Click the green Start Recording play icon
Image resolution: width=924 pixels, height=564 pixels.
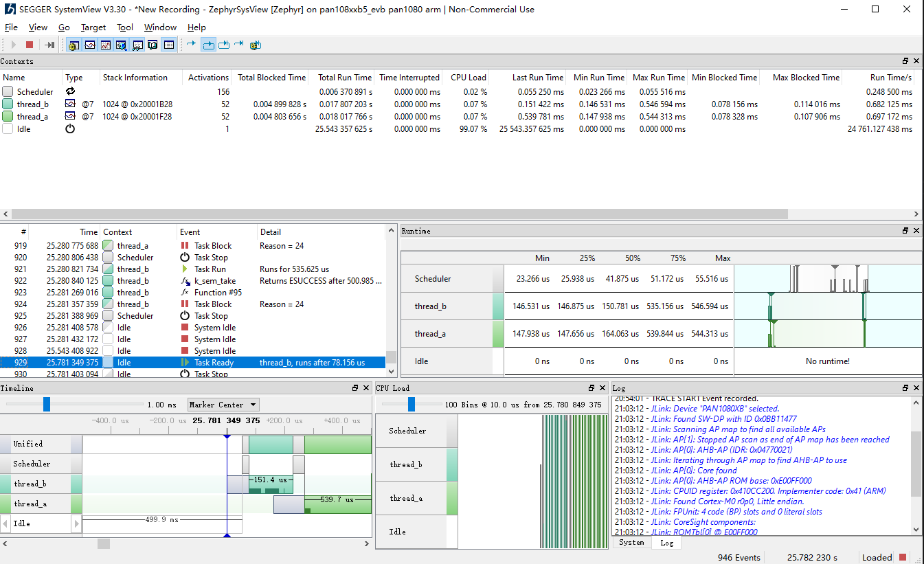pos(13,45)
